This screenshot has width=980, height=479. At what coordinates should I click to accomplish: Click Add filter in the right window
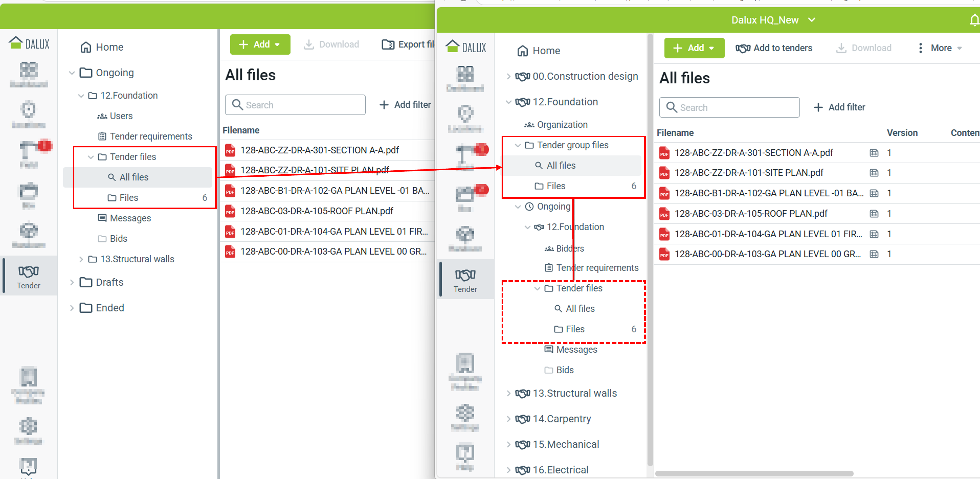[839, 107]
